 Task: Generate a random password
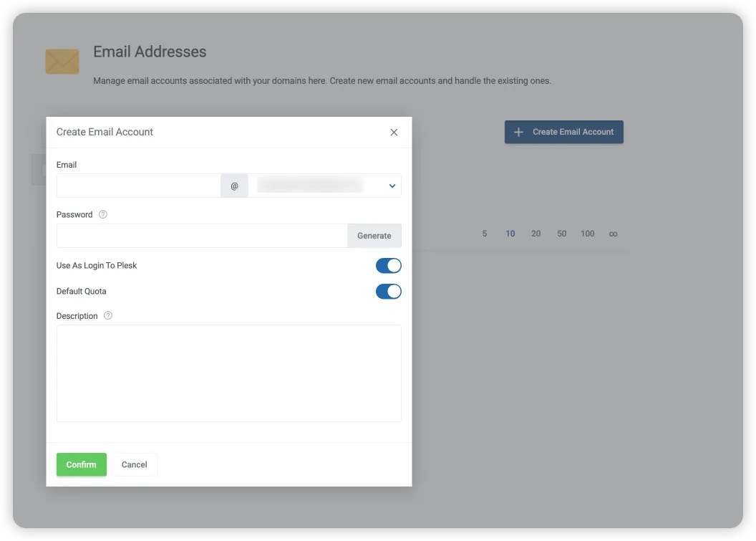pos(374,235)
